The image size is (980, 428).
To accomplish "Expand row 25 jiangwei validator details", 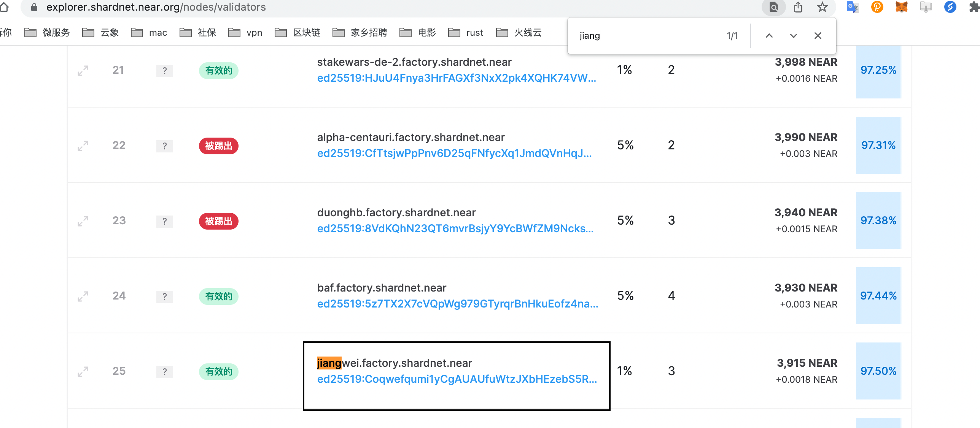I will pyautogui.click(x=83, y=372).
